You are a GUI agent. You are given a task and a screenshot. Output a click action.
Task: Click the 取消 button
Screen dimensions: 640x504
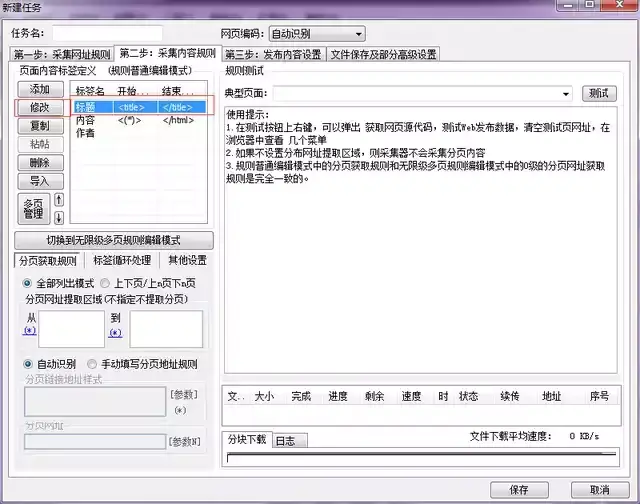point(600,490)
